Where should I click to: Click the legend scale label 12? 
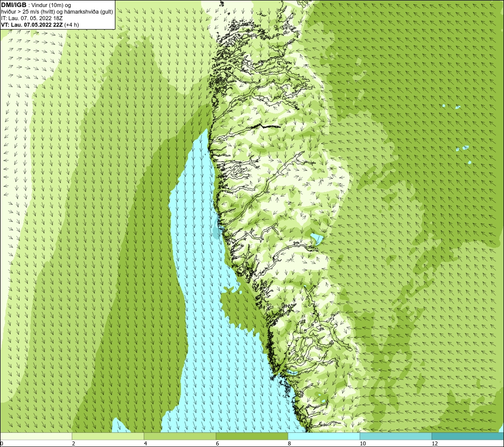pos(434,443)
